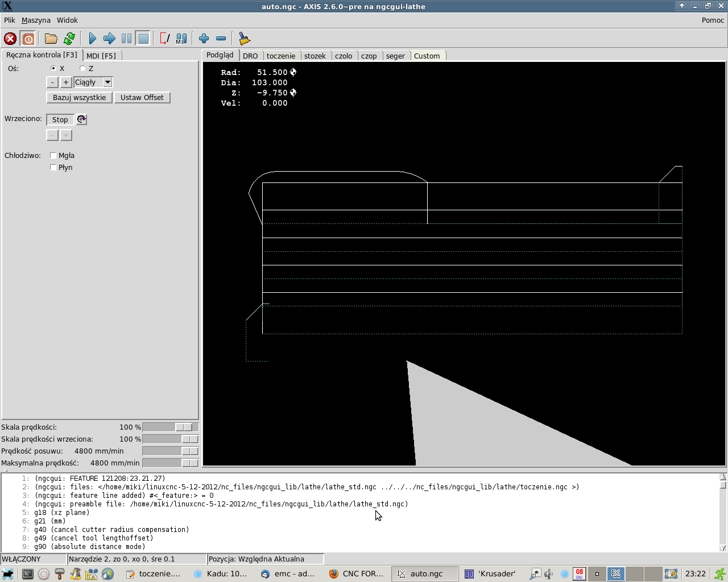This screenshot has height=582, width=728.
Task: Open the Maszyna menu
Action: tap(36, 20)
